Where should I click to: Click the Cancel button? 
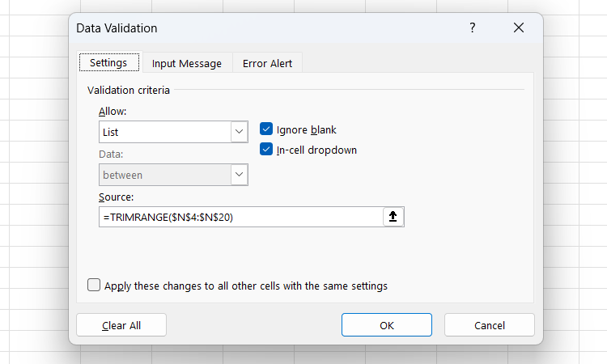tap(490, 325)
